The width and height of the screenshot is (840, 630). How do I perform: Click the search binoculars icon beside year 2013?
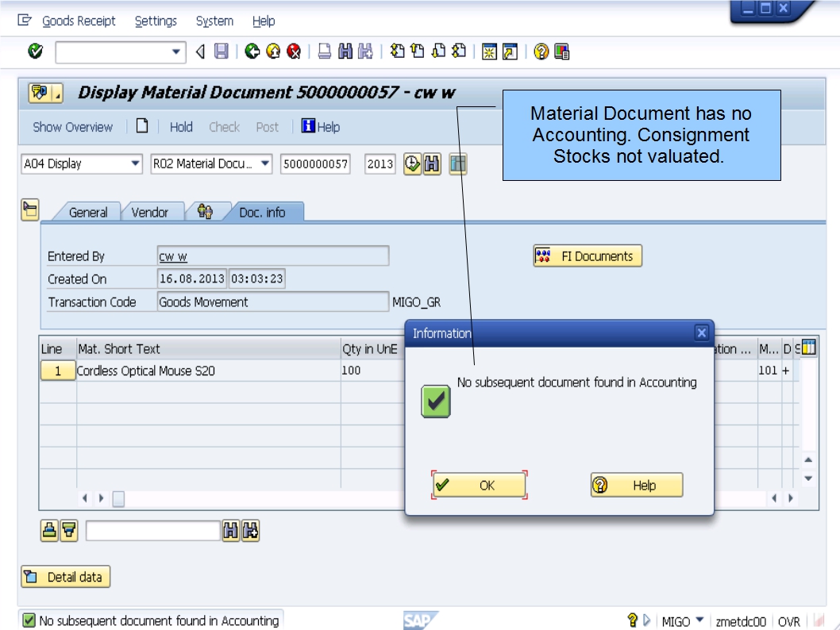pyautogui.click(x=432, y=163)
